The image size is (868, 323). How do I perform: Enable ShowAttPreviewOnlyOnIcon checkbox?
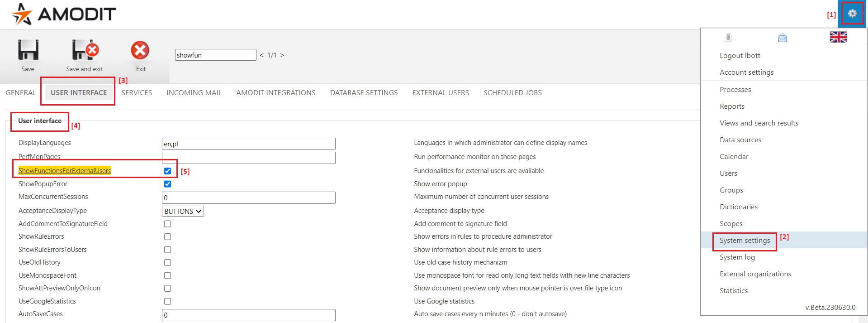(168, 288)
